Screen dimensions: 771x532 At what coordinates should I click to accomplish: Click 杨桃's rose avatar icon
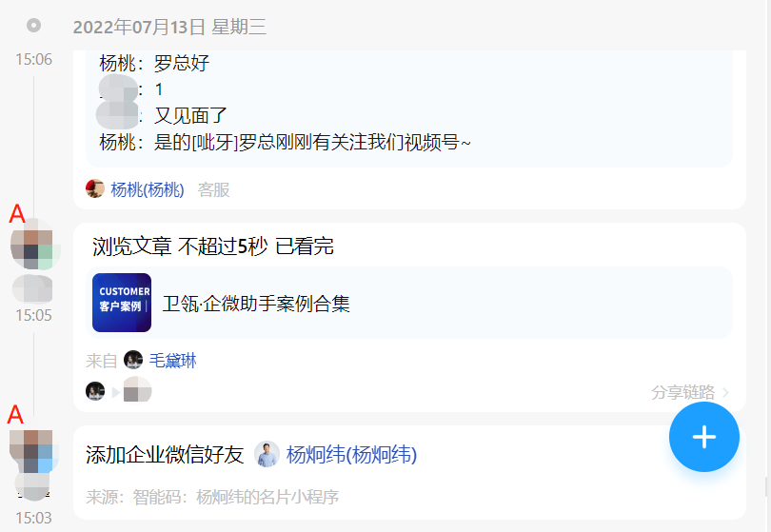pyautogui.click(x=94, y=188)
